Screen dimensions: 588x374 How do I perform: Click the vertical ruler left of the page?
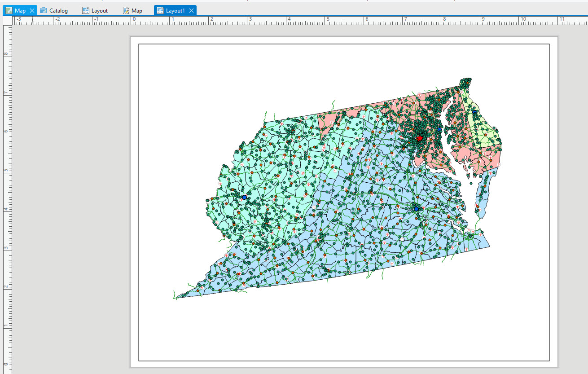tap(7, 199)
